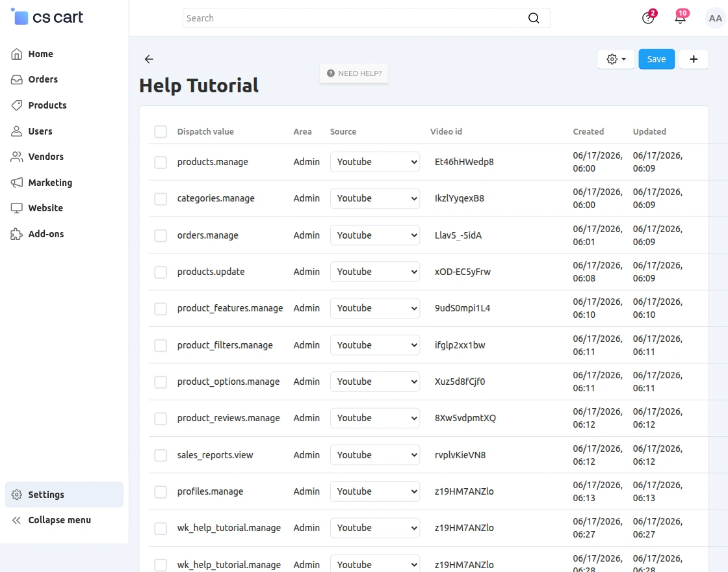Image resolution: width=728 pixels, height=572 pixels.
Task: Click the Users person icon
Action: click(17, 131)
